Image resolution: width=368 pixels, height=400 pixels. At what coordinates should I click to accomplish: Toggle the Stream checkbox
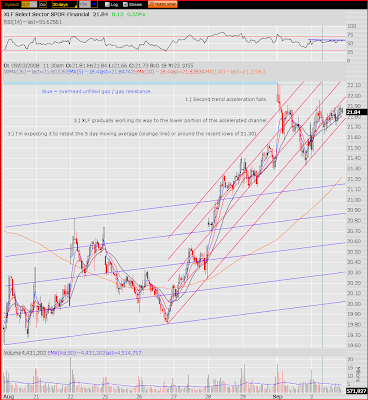[x=125, y=5]
